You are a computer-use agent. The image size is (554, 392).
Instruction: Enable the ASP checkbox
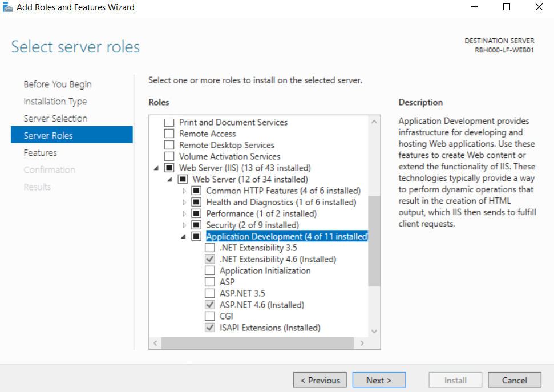tap(210, 282)
